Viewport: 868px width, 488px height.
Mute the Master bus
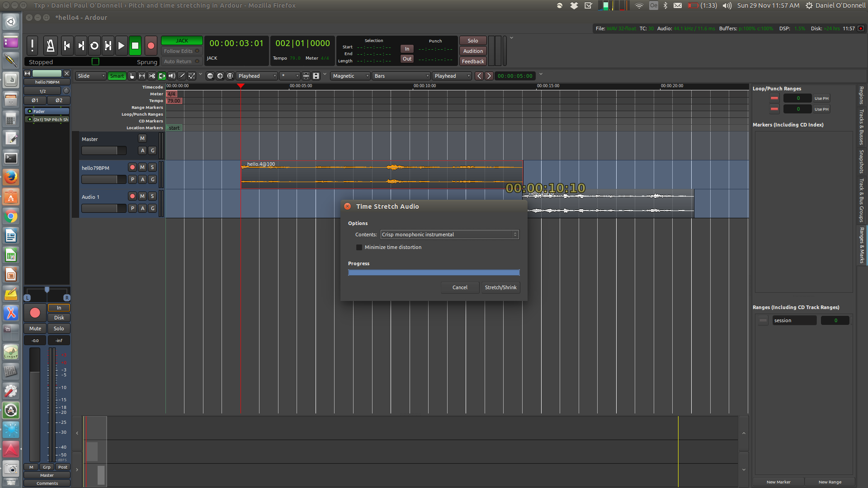point(142,138)
